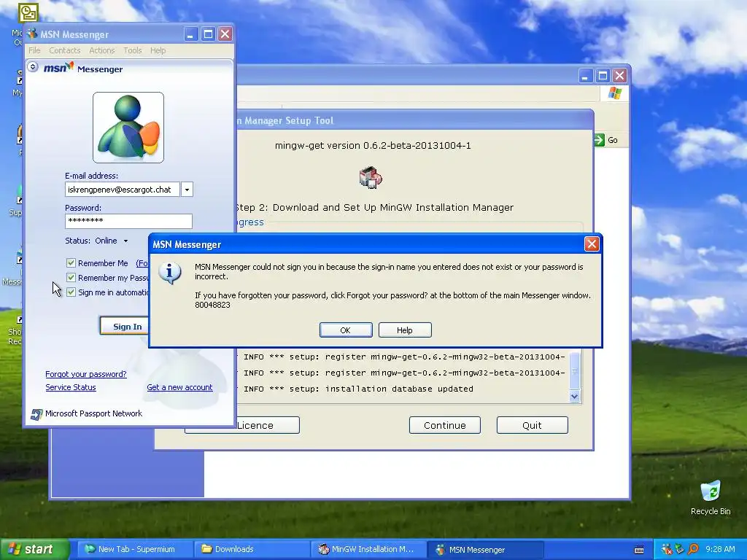
Task: Click the Windows flag logo in browser window
Action: [614, 93]
